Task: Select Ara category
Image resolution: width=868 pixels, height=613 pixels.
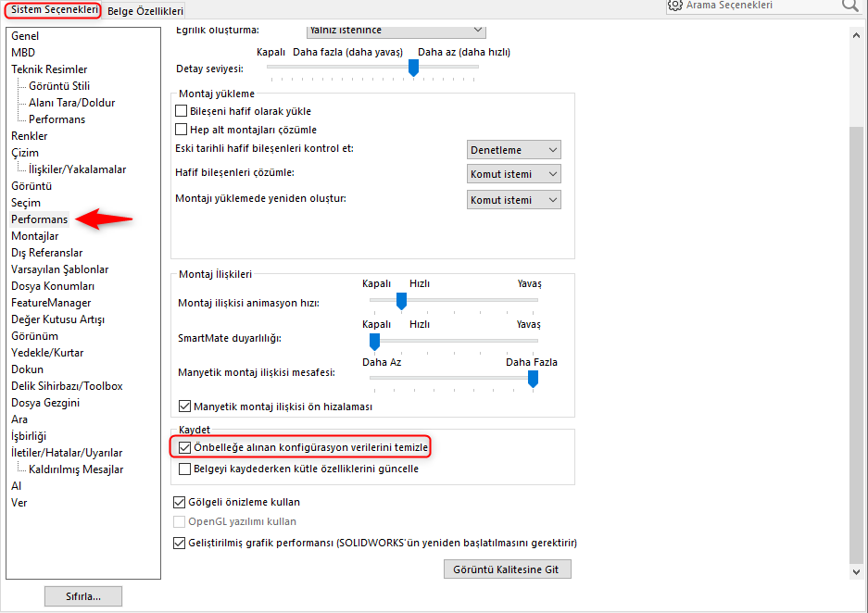Action: (x=19, y=419)
